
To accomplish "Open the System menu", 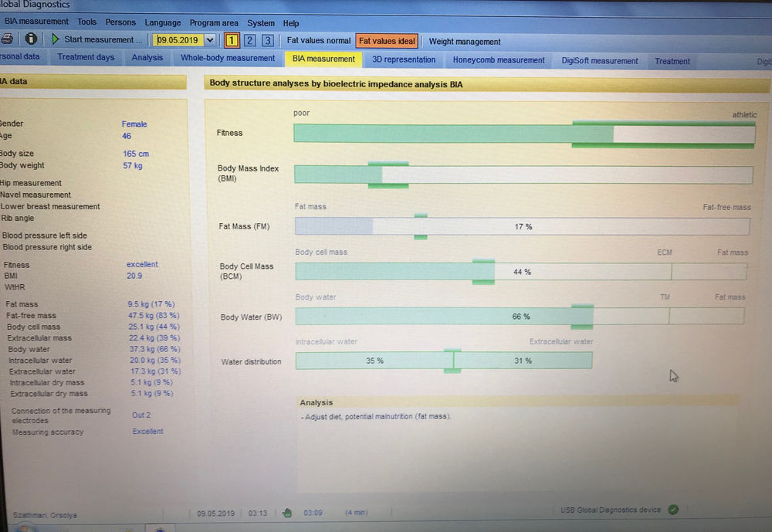I will [x=261, y=22].
